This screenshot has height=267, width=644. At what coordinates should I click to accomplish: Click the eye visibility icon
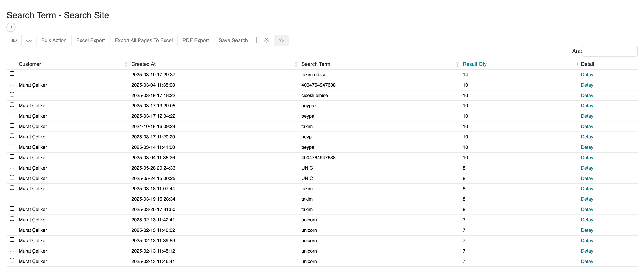[x=281, y=40]
